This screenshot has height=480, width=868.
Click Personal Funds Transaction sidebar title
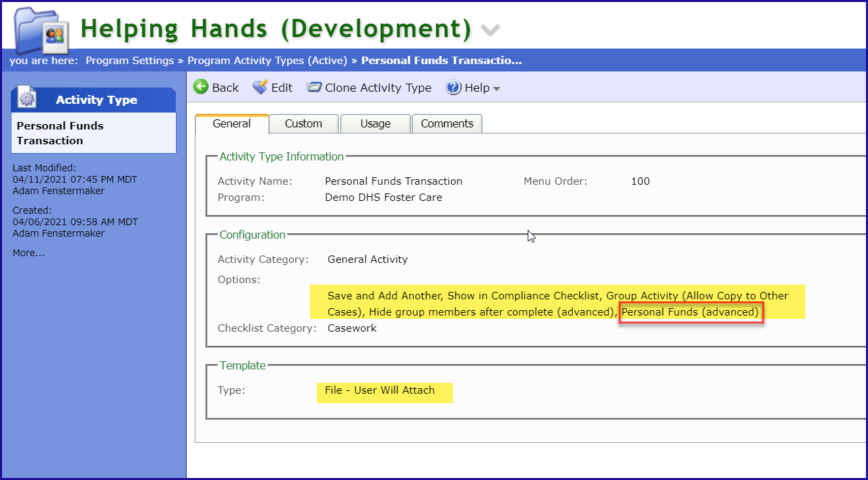pyautogui.click(x=60, y=133)
